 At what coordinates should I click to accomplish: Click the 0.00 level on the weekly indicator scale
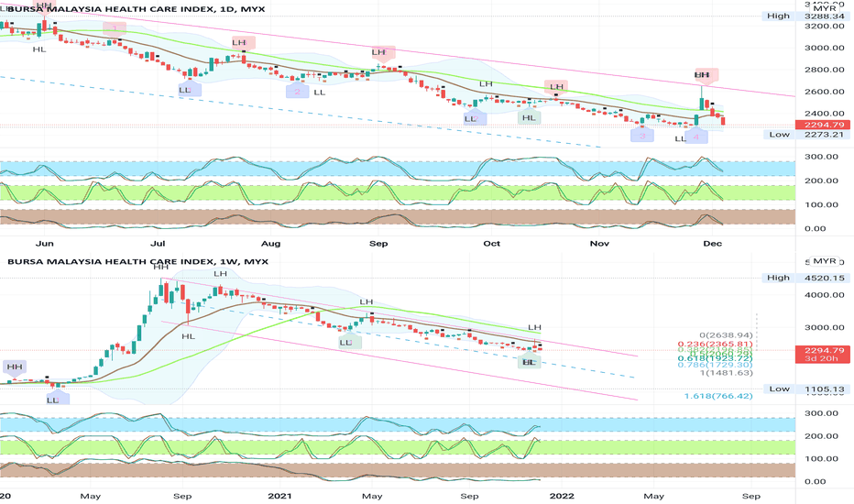(x=816, y=482)
